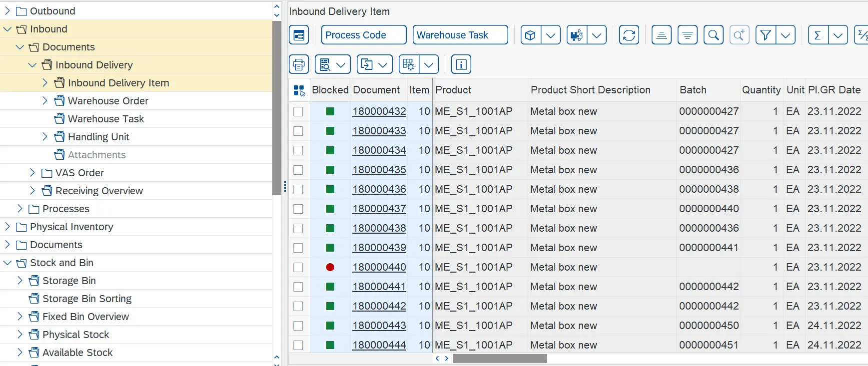Click green status square for document 180000432
Viewport: 868px width, 366px height.
[x=330, y=111]
